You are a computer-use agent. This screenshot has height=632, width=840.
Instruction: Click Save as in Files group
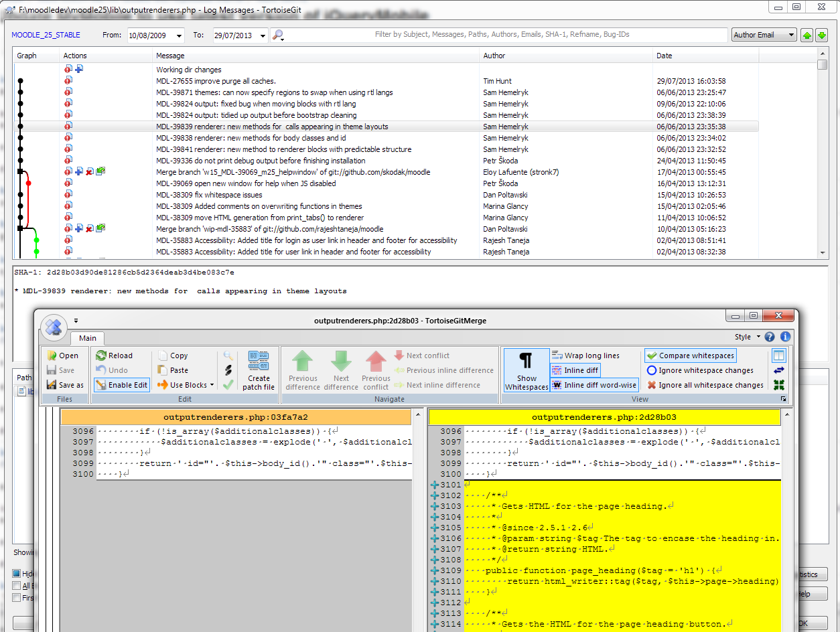(65, 385)
